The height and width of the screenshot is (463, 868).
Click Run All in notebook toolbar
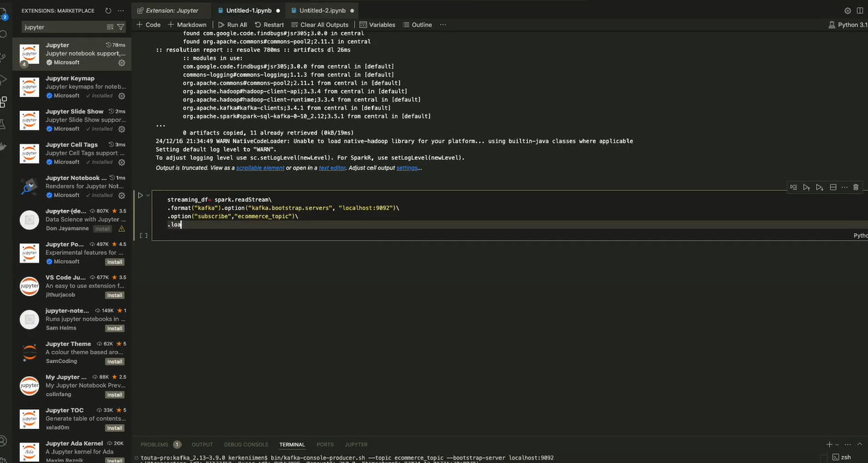(233, 25)
